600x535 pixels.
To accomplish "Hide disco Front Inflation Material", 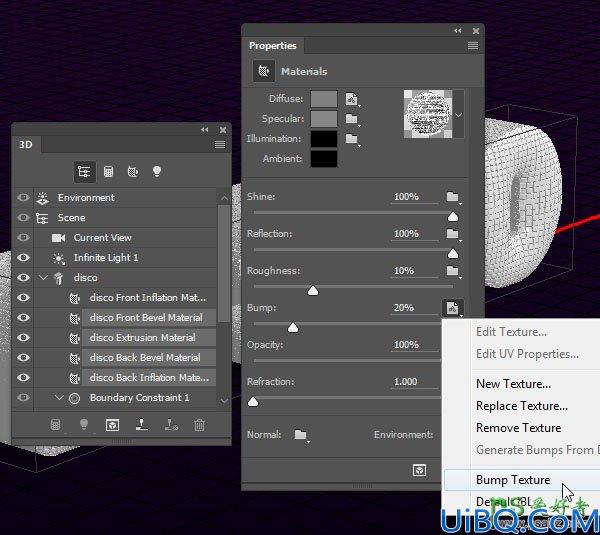I will pyautogui.click(x=23, y=297).
